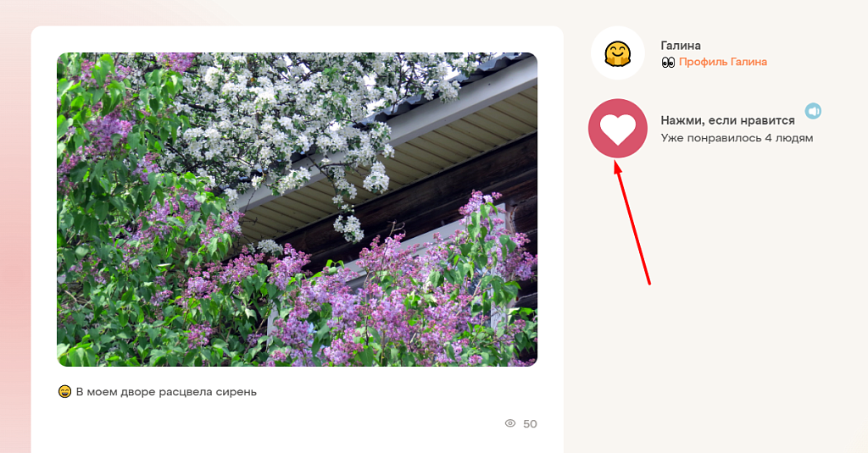Like the post with the heart button

[617, 129]
